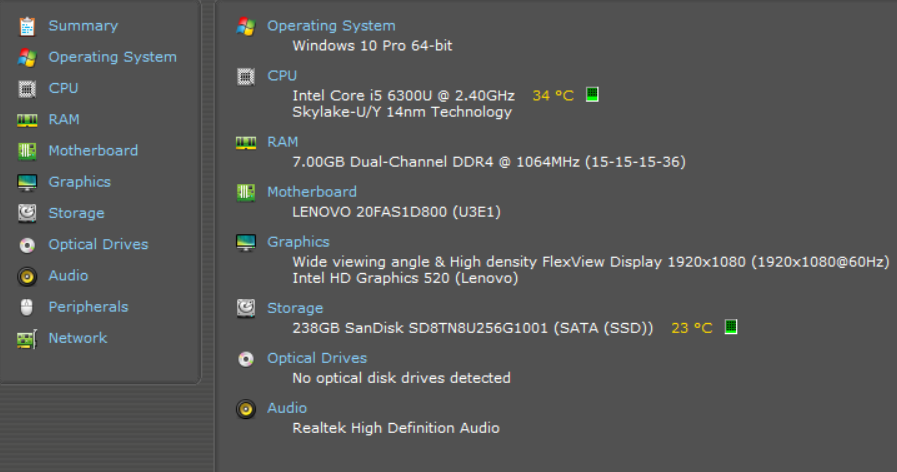This screenshot has height=472, width=897.
Task: Switch to the Peripherals sidebar section
Action: point(88,307)
